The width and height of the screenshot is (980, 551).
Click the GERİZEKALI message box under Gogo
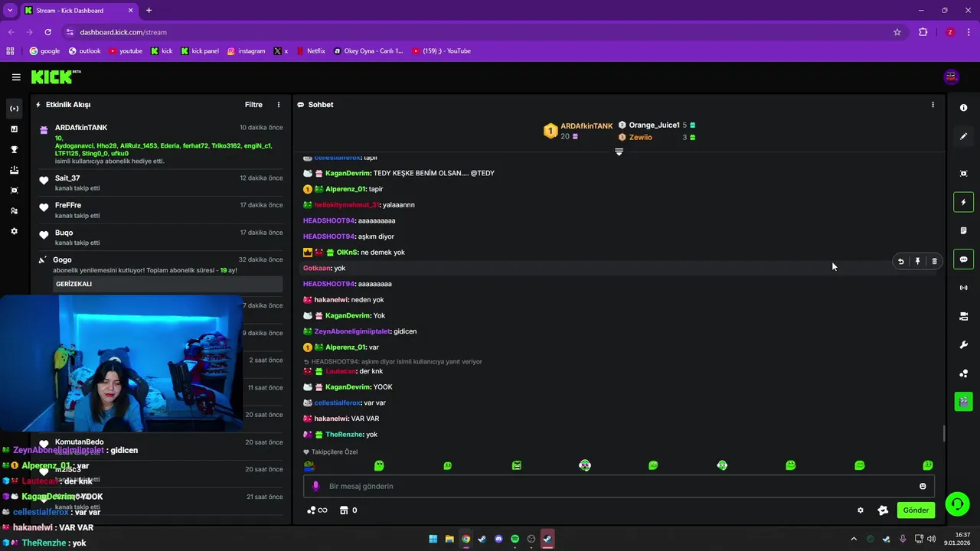pyautogui.click(x=168, y=284)
